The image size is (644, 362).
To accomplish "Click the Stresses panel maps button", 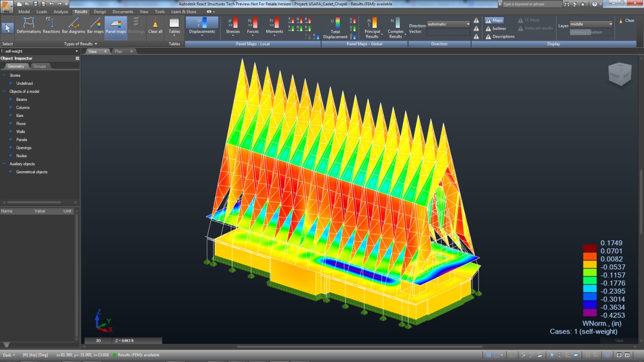I will click(x=233, y=25).
